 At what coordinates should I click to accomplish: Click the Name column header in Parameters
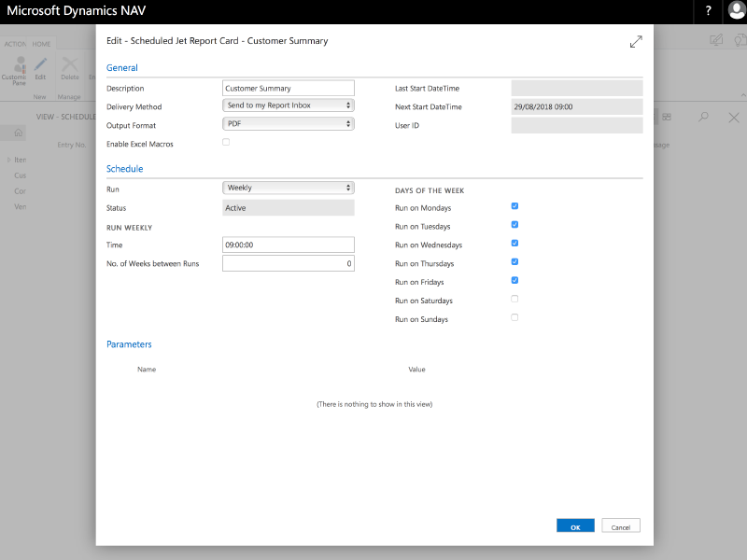[x=147, y=369]
